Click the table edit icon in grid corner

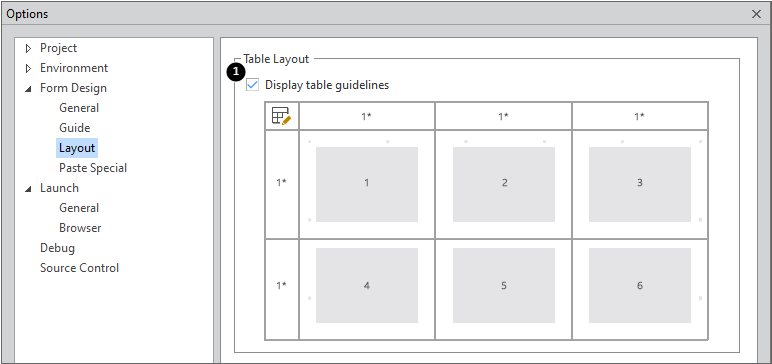[x=282, y=116]
